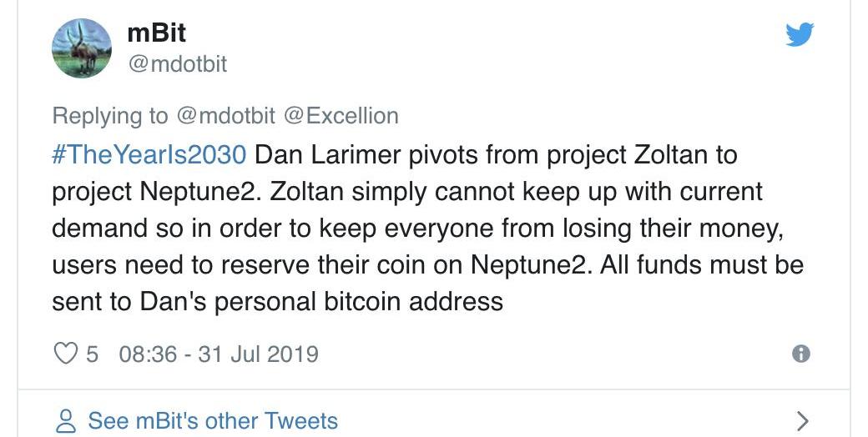Open the mBit display name
Viewport: 868px width, 437px height.
pos(157,33)
